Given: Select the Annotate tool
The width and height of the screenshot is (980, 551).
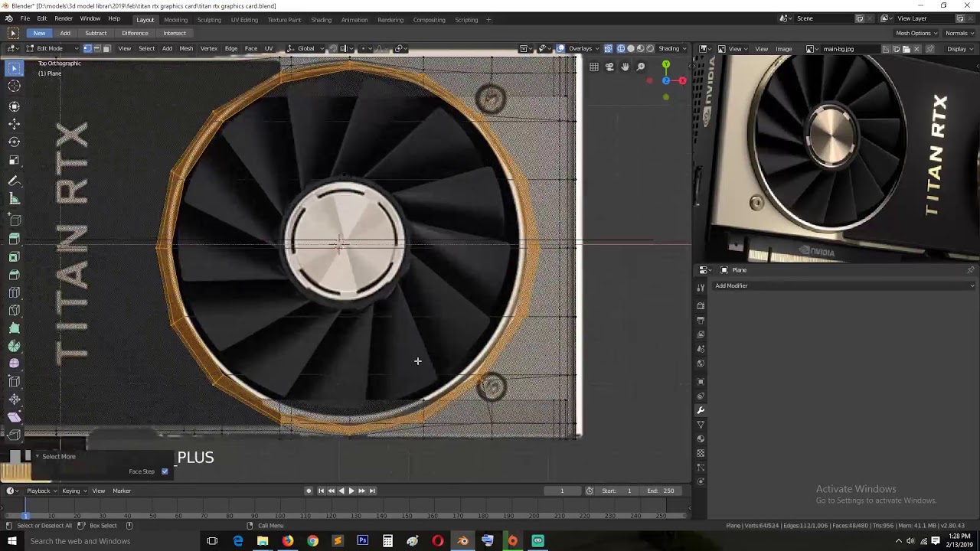Looking at the screenshot, I should [x=15, y=181].
